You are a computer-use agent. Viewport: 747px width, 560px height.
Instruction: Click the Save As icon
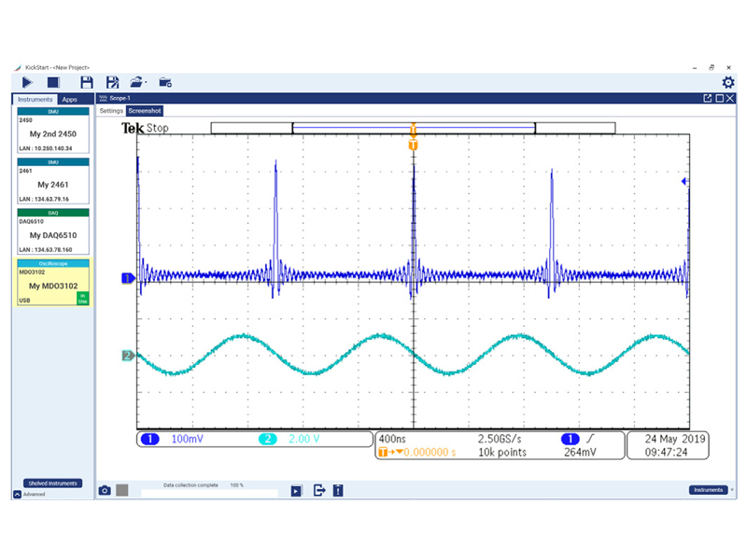tap(112, 83)
